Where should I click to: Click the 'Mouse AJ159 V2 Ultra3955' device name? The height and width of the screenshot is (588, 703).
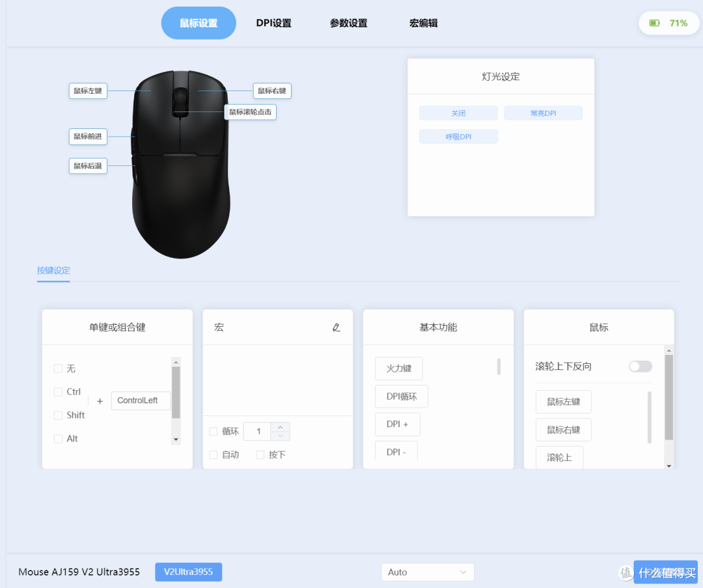79,572
